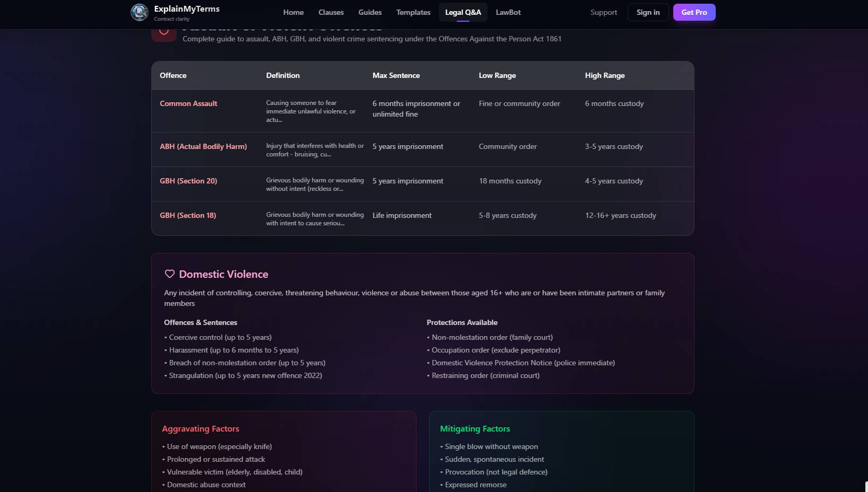Click the GBH (Section 20) offence
The height and width of the screenshot is (492, 868).
tap(188, 181)
